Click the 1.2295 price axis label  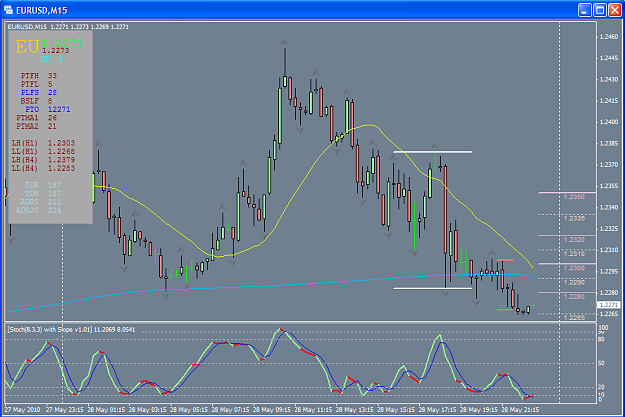[609, 271]
